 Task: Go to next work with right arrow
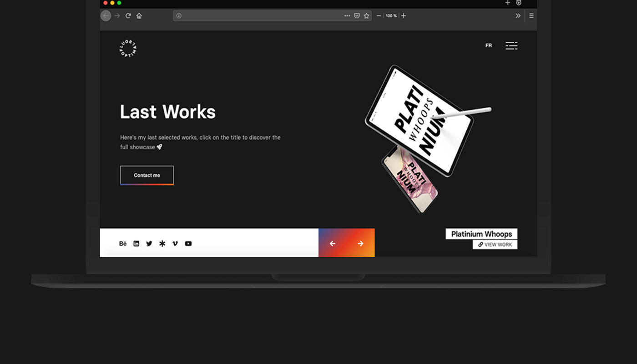360,243
